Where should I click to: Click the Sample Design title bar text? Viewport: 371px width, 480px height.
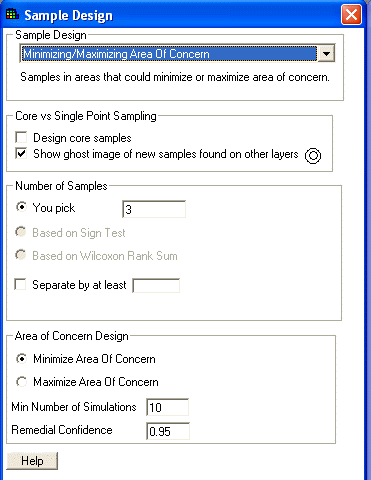point(68,16)
